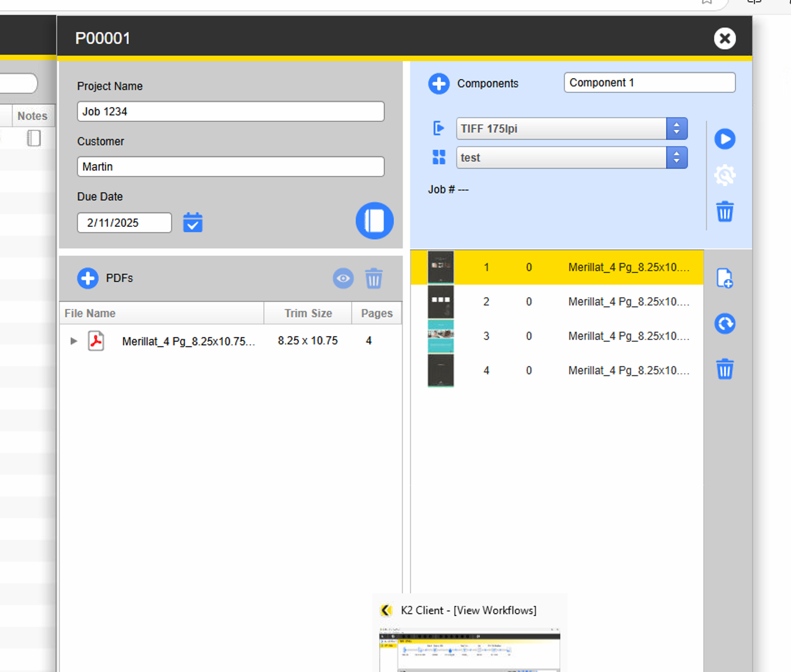Refresh the component page list
Screen dimensions: 791x672
point(724,324)
